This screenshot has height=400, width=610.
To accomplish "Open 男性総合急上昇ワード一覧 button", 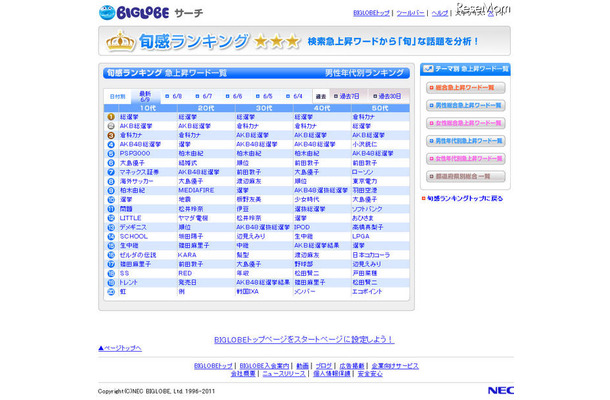I will (x=466, y=105).
